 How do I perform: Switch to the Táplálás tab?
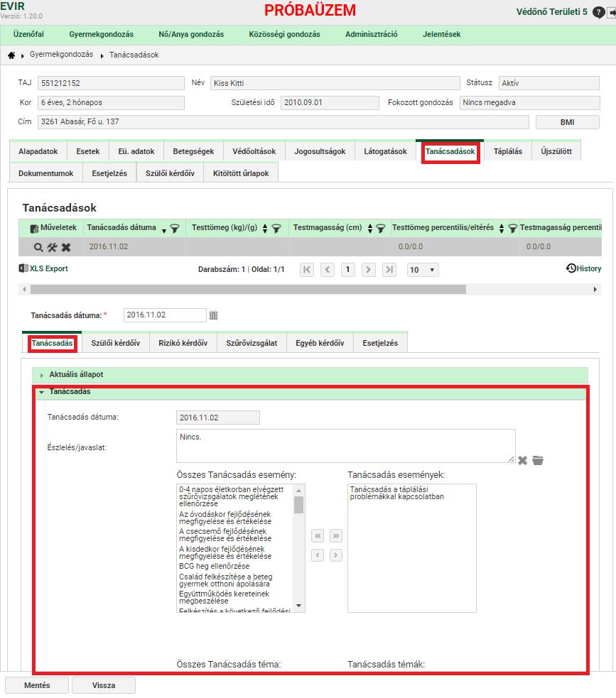[507, 151]
